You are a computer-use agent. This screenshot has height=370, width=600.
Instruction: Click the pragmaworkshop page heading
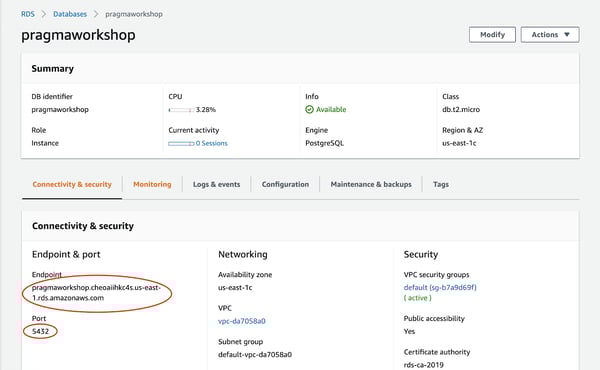tap(78, 35)
